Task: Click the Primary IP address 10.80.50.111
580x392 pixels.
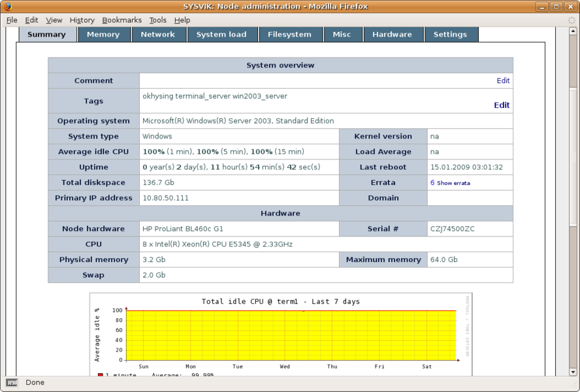Action: point(166,198)
